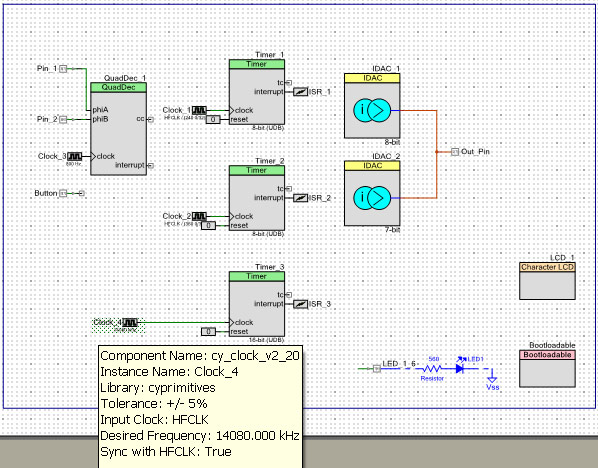Click the IDAC_2 current source symbol
The height and width of the screenshot is (468, 598).
(x=372, y=198)
